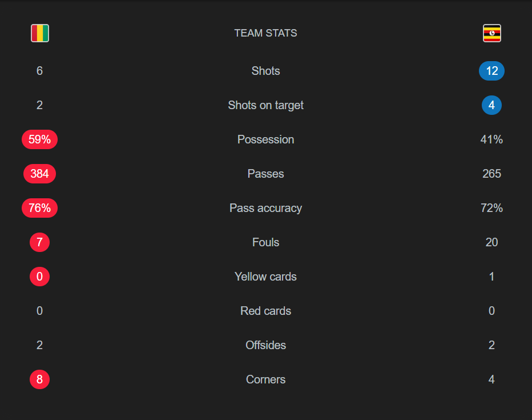Image resolution: width=532 pixels, height=420 pixels.
Task: Select Uganda's 41% possession value
Action: point(491,139)
